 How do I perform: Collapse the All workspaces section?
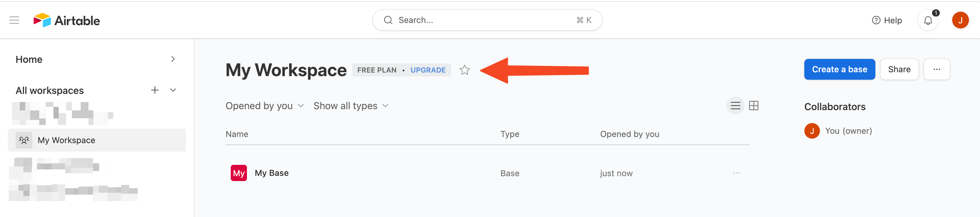pos(173,90)
